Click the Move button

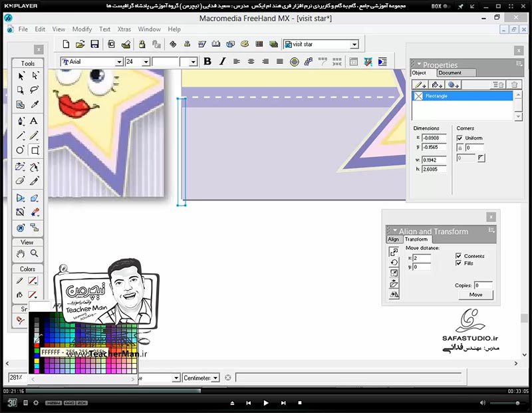click(475, 295)
